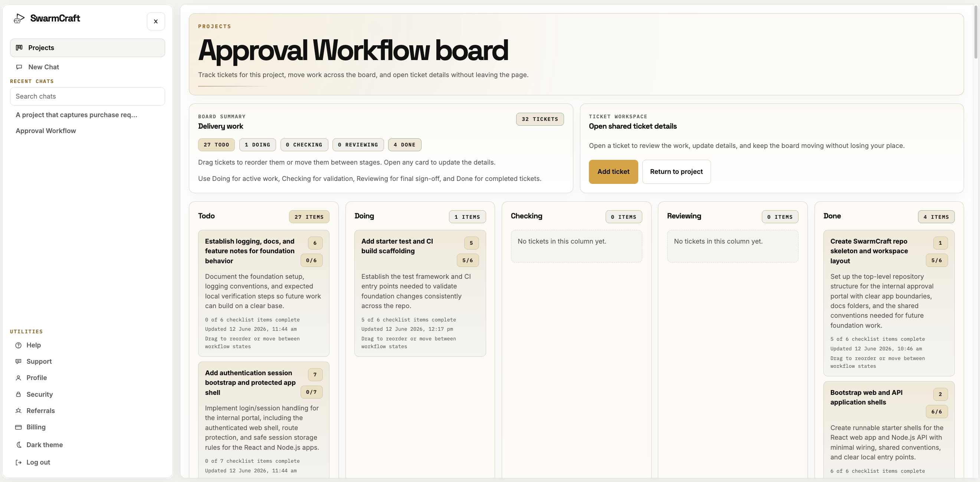Image resolution: width=980 pixels, height=482 pixels.
Task: Open ticket 'Bootstrap web and API application shells'
Action: [x=889, y=430]
